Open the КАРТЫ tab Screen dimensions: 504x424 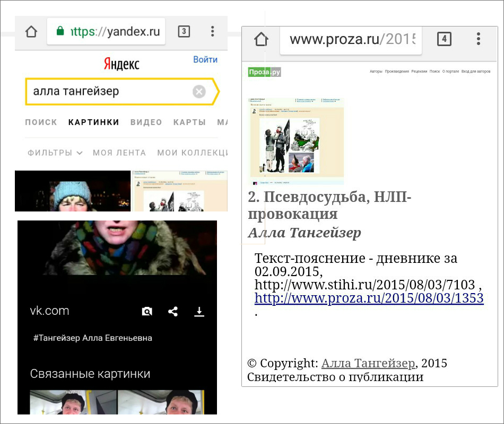[189, 122]
